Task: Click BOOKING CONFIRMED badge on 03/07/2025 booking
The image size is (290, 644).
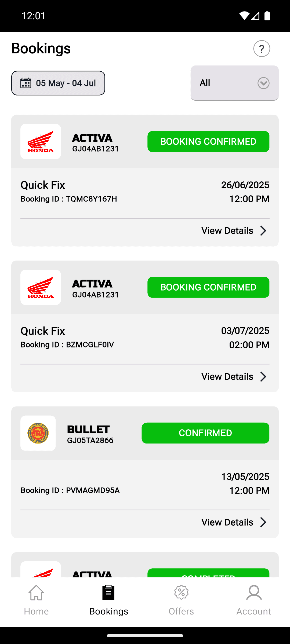Action: 208,287
